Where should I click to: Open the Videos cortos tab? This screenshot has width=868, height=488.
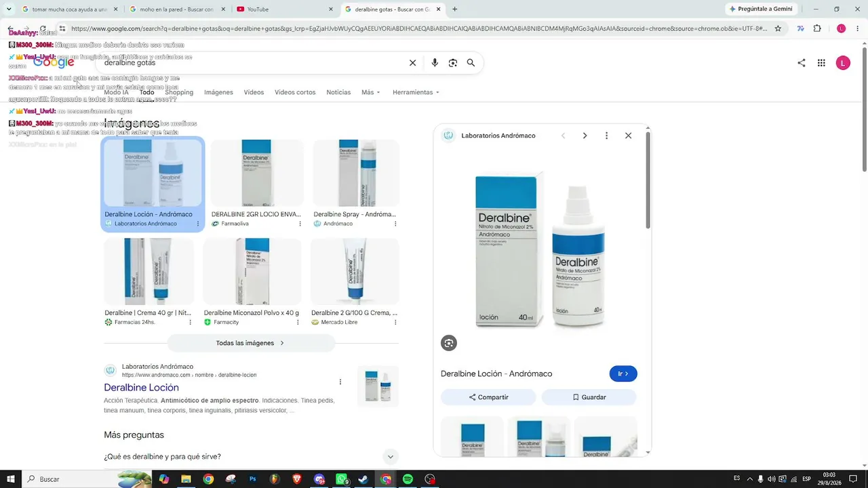[295, 92]
